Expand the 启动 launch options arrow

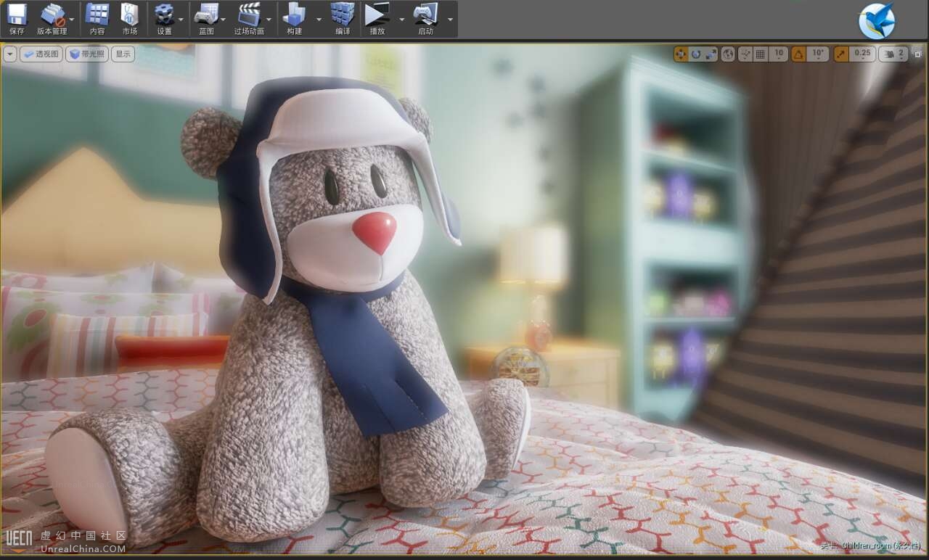[x=450, y=19]
